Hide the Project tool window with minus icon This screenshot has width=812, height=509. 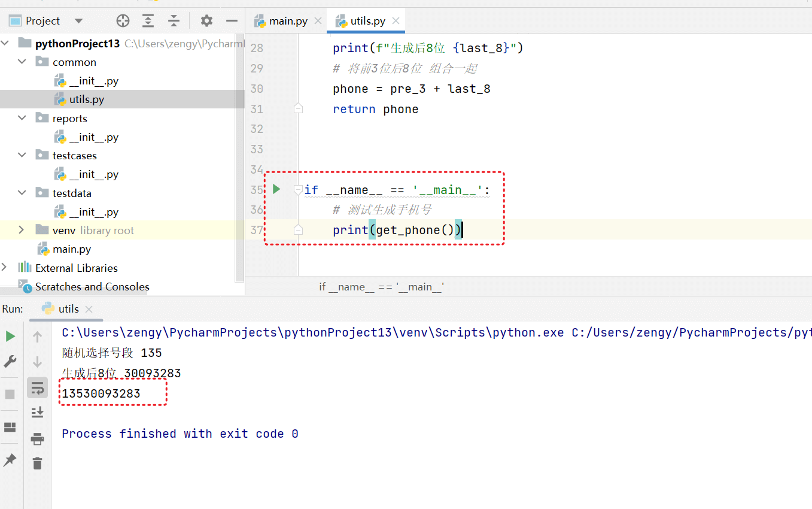click(x=232, y=21)
